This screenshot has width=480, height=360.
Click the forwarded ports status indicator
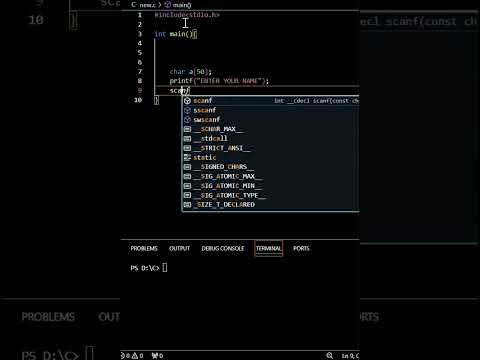point(157,356)
